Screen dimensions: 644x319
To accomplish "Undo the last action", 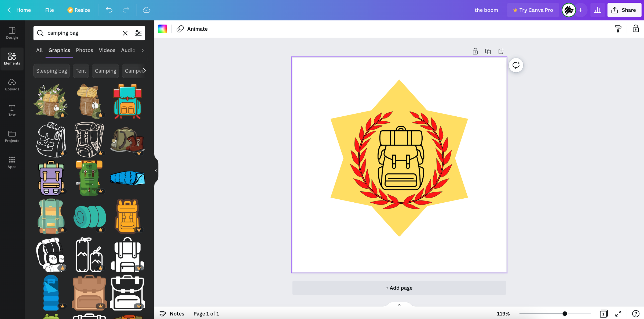I will pos(109,10).
